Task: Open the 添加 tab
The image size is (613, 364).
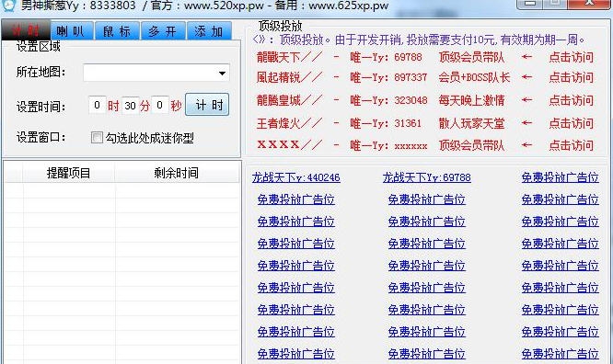Action: point(209,31)
